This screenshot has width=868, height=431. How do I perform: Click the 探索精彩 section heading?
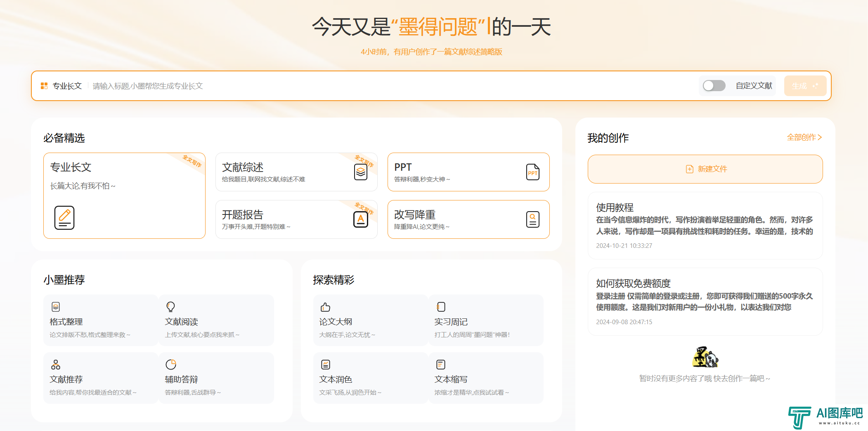tap(333, 280)
